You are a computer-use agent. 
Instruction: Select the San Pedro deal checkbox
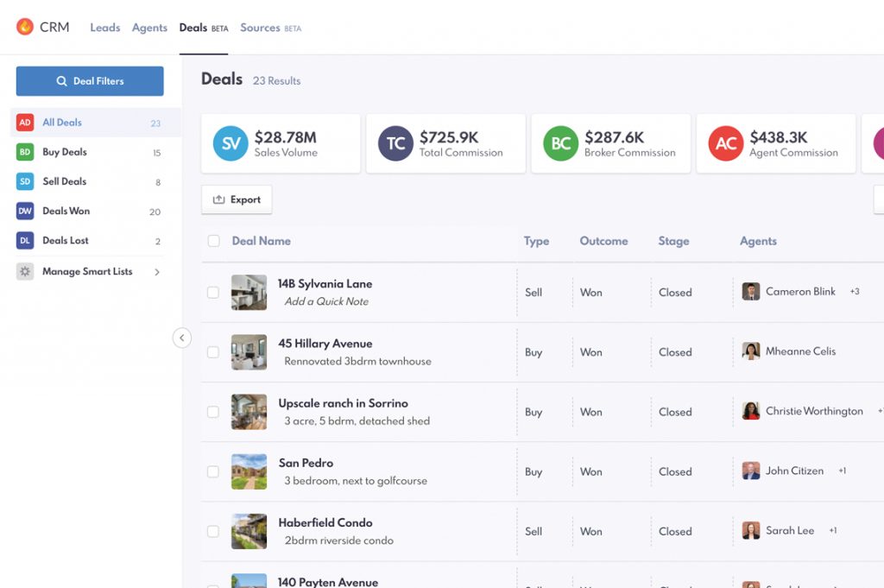click(213, 471)
